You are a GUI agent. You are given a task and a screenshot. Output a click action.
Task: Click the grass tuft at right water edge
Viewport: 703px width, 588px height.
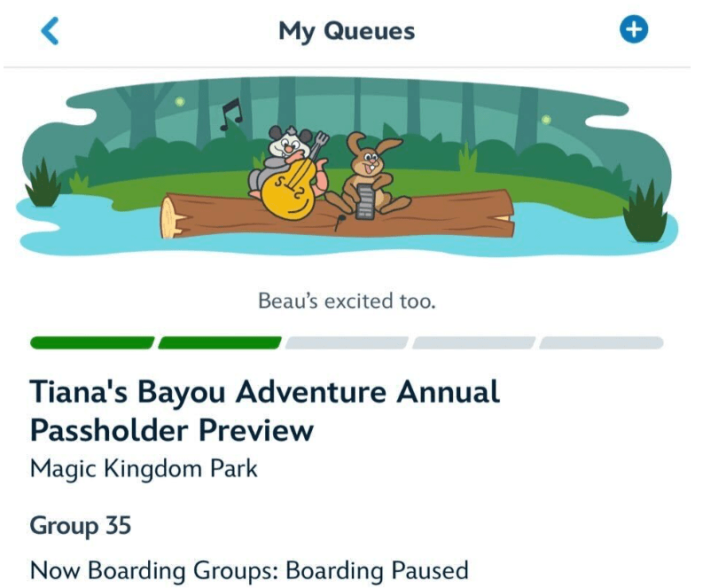click(645, 213)
